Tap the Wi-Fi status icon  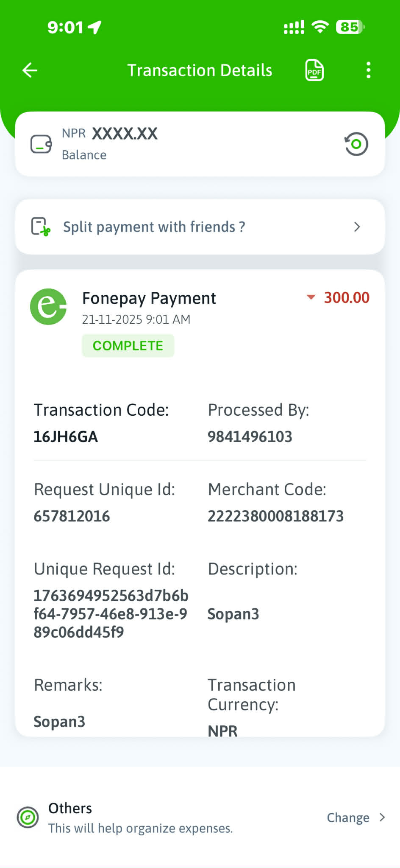coord(320,27)
